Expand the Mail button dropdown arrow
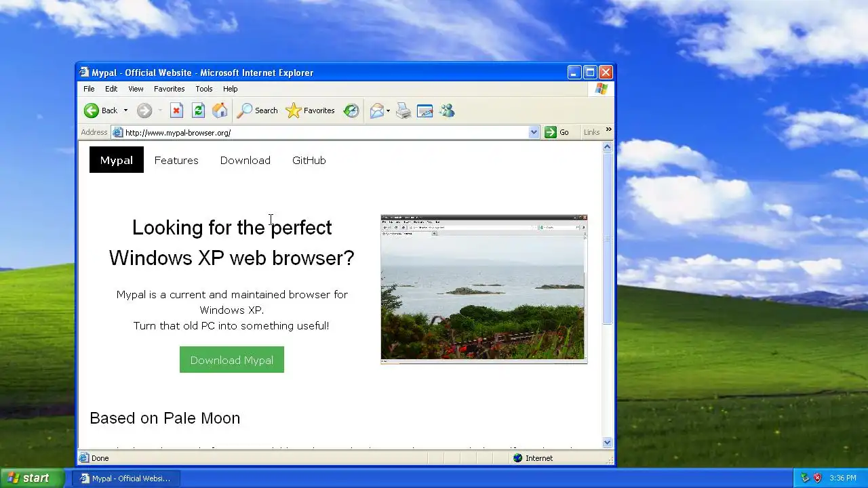The image size is (868, 488). coord(389,110)
